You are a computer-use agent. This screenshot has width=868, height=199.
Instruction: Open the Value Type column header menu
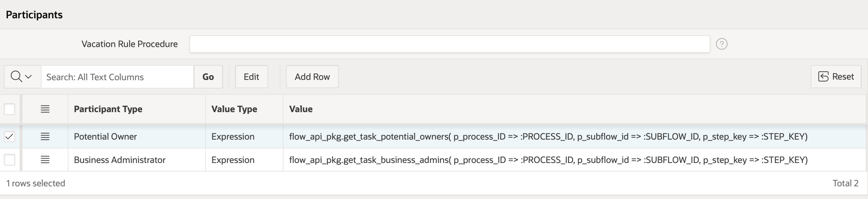point(234,109)
